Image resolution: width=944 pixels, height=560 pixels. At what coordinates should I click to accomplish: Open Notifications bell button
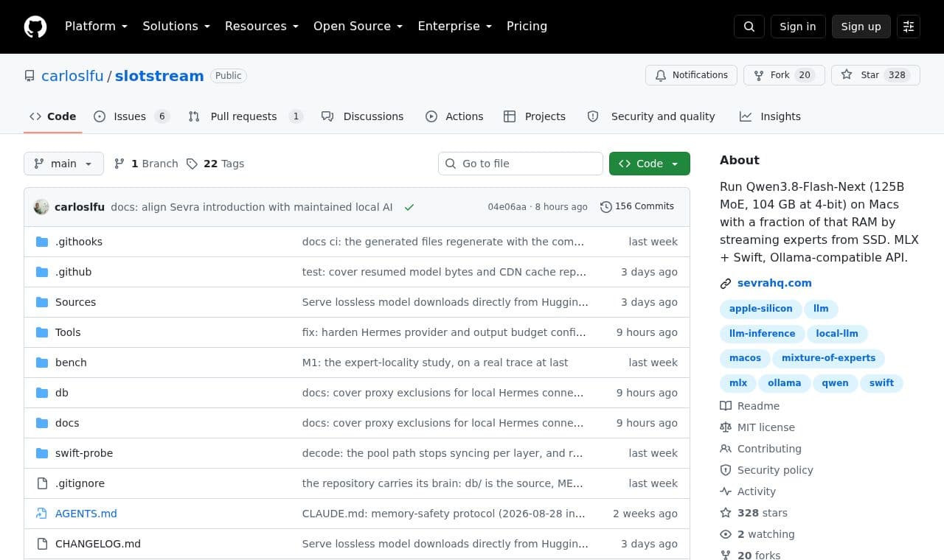[x=691, y=75]
